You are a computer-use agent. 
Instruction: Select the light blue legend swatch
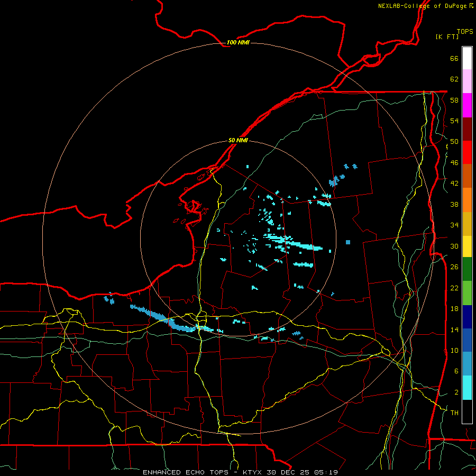[x=467, y=364]
